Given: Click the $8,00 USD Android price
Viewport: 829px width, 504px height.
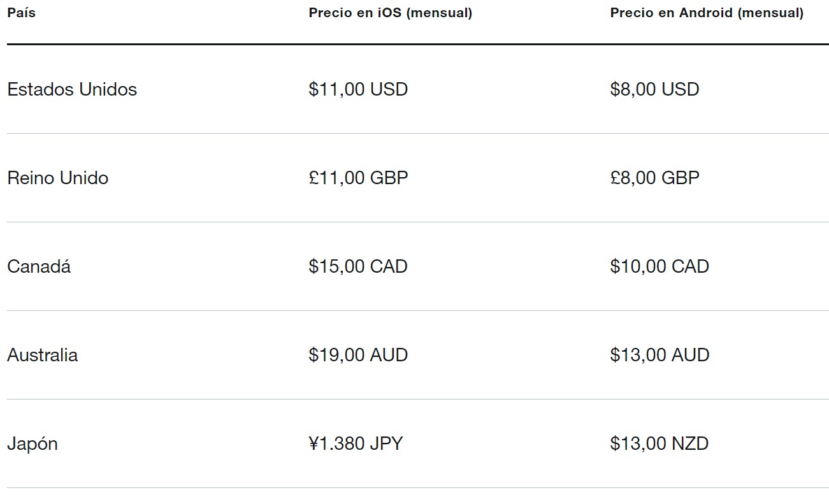Looking at the screenshot, I should click(x=654, y=89).
